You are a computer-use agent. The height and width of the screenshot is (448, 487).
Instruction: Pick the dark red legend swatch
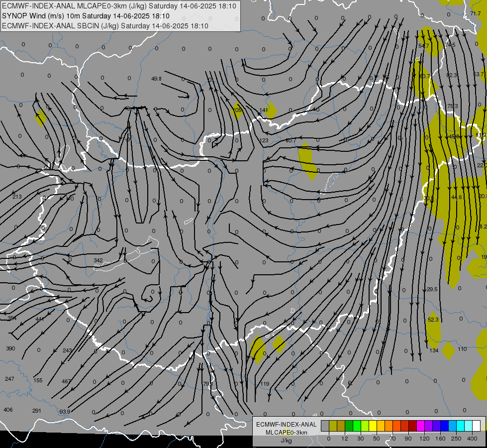412,426
